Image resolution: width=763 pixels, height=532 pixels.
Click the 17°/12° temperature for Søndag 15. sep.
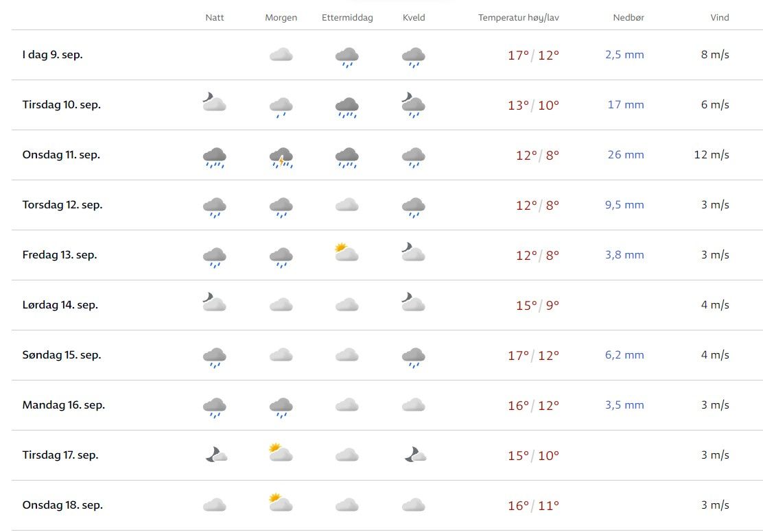(x=533, y=356)
